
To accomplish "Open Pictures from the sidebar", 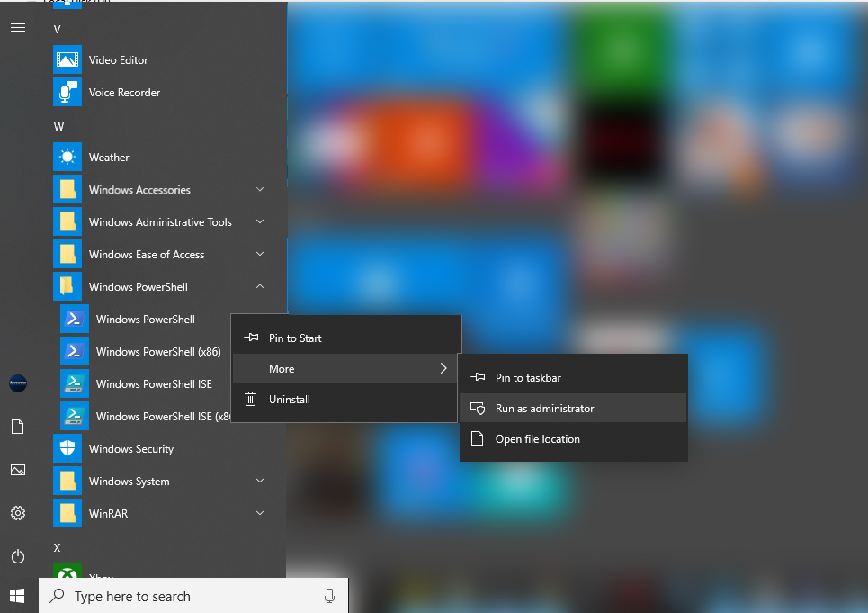I will pos(17,470).
